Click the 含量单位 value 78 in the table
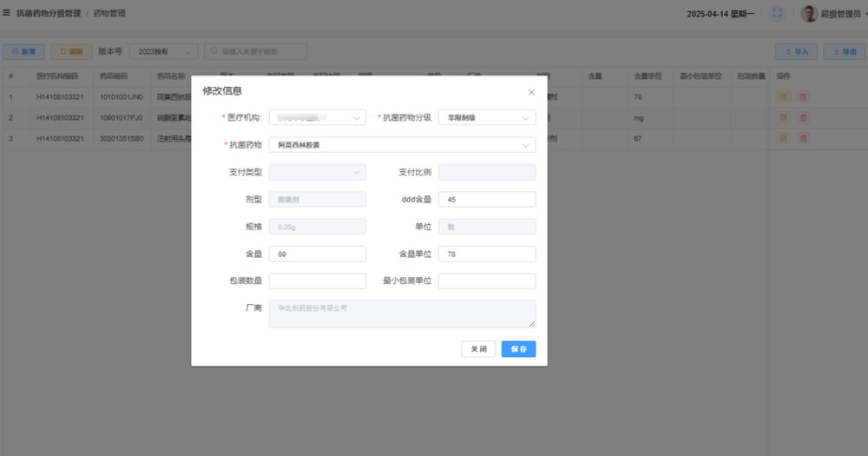The image size is (868, 456). (x=638, y=97)
